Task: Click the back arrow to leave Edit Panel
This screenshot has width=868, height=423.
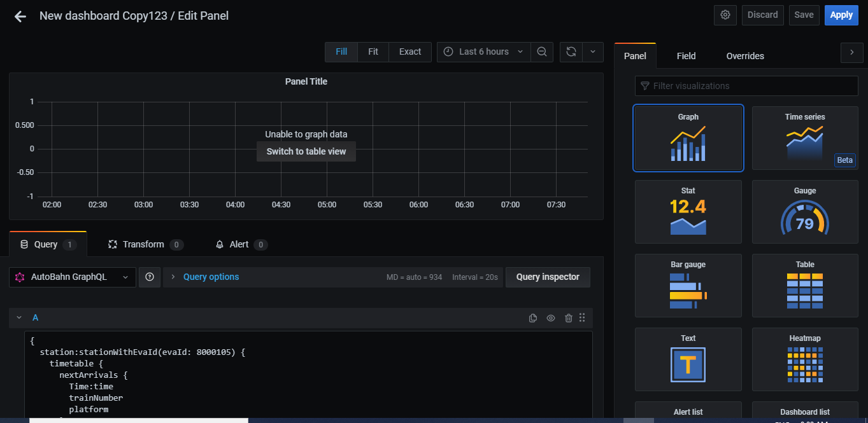Action: point(19,16)
